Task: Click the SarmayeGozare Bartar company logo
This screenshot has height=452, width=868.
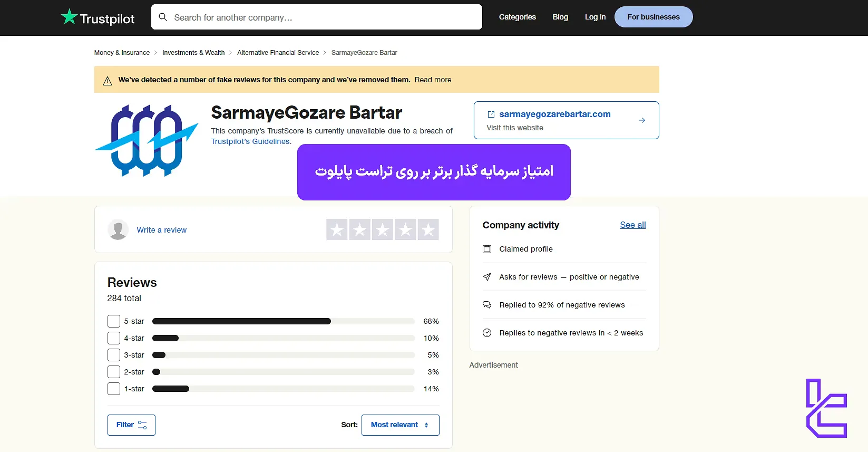Action: pos(147,140)
